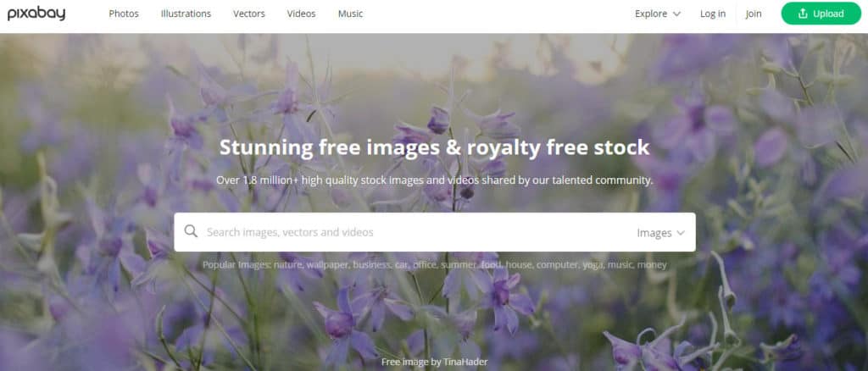Expand the Explore dropdown chevron
The height and width of the screenshot is (371, 868).
pos(676,14)
